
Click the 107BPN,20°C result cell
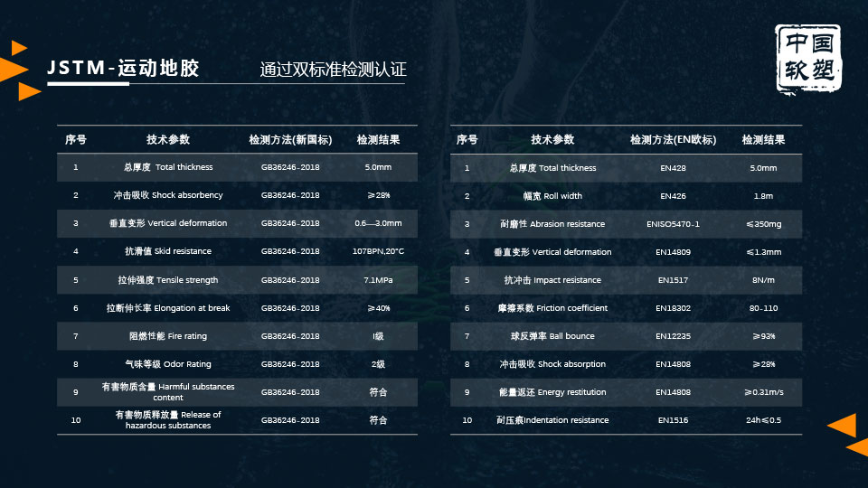378,251
